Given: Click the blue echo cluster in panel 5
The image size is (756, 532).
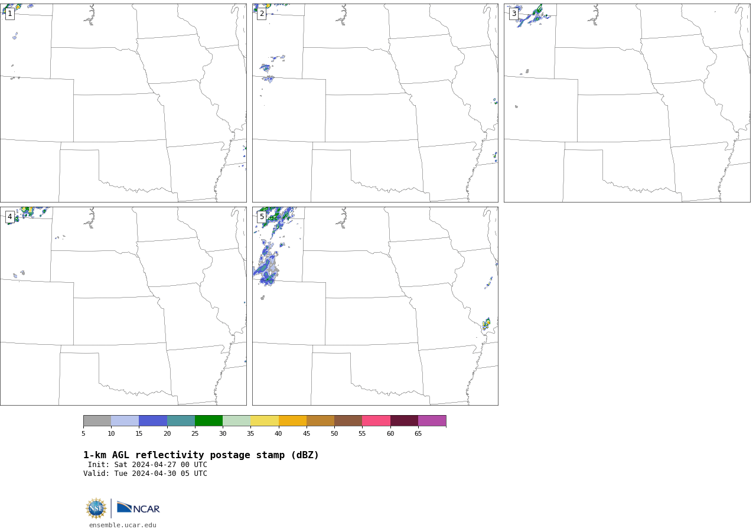Looking at the screenshot, I should click(x=266, y=265).
